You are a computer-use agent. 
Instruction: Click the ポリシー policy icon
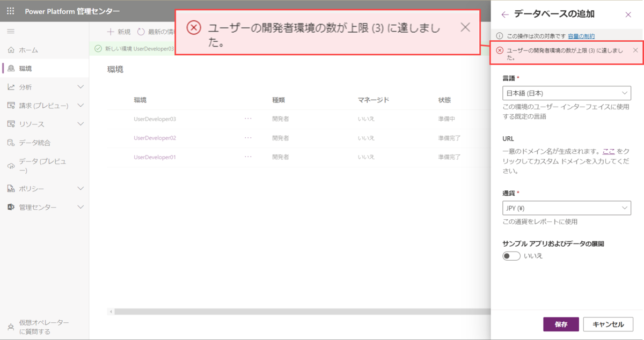point(11,189)
